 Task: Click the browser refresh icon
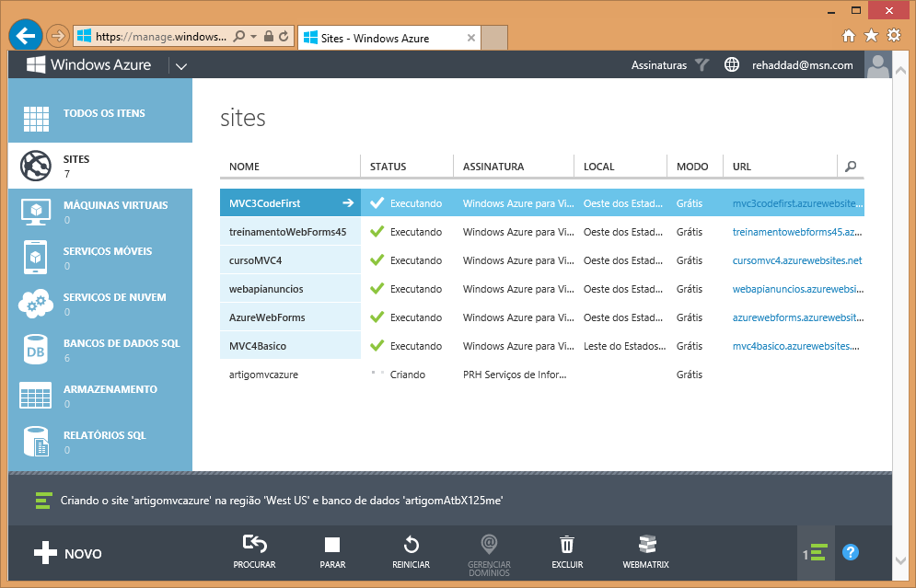pyautogui.click(x=284, y=36)
